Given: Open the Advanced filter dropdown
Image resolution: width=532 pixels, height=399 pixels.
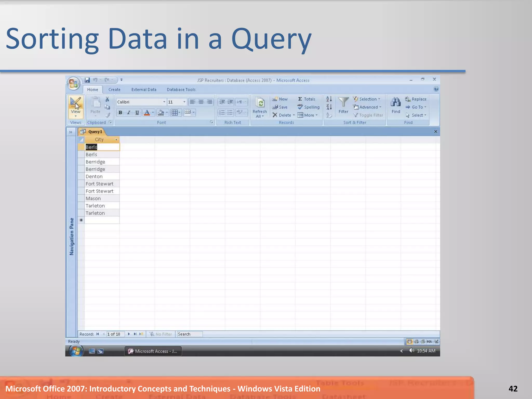Looking at the screenshot, I should 367,107.
